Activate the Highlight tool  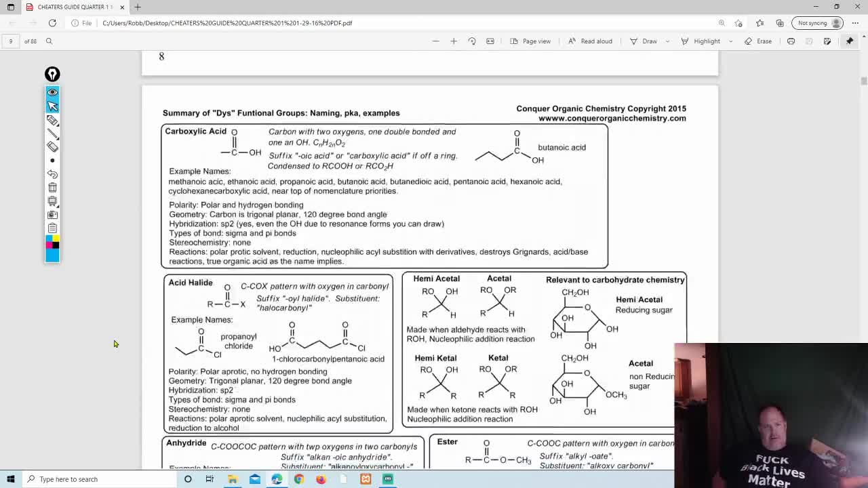tap(701, 41)
